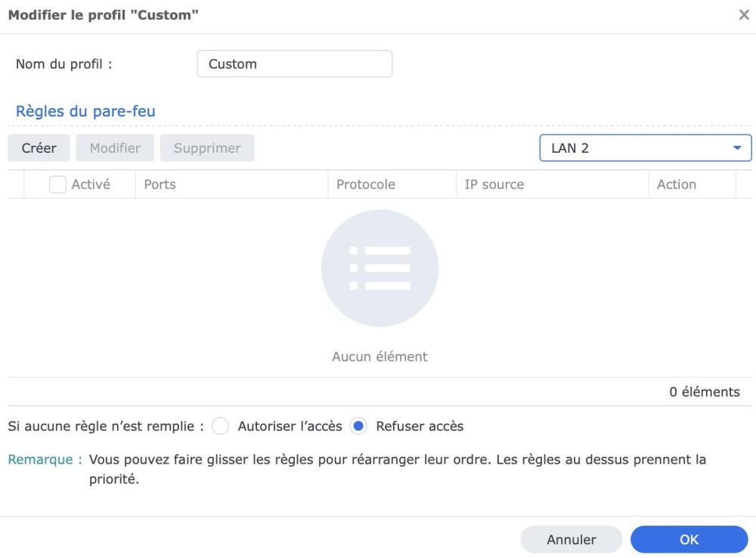Click the Remarque note label
This screenshot has width=756, height=558.
pos(45,460)
